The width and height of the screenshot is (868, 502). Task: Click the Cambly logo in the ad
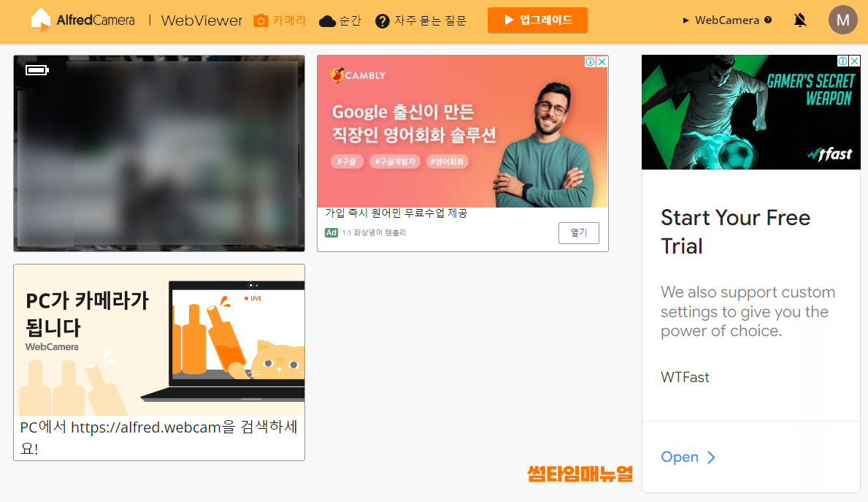click(x=358, y=75)
